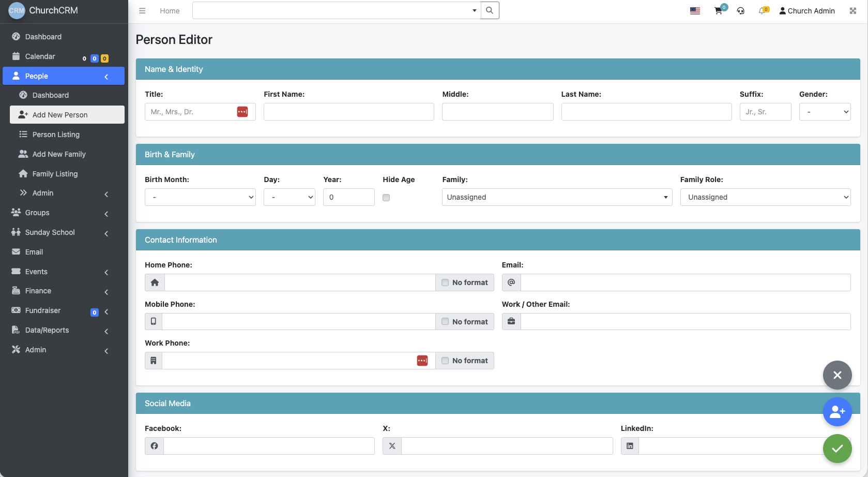Open the Family Role dropdown
This screenshot has height=477, width=868.
[x=765, y=197]
